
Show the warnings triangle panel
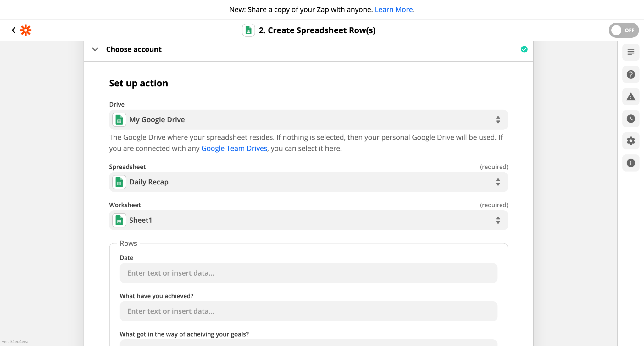pos(631,96)
